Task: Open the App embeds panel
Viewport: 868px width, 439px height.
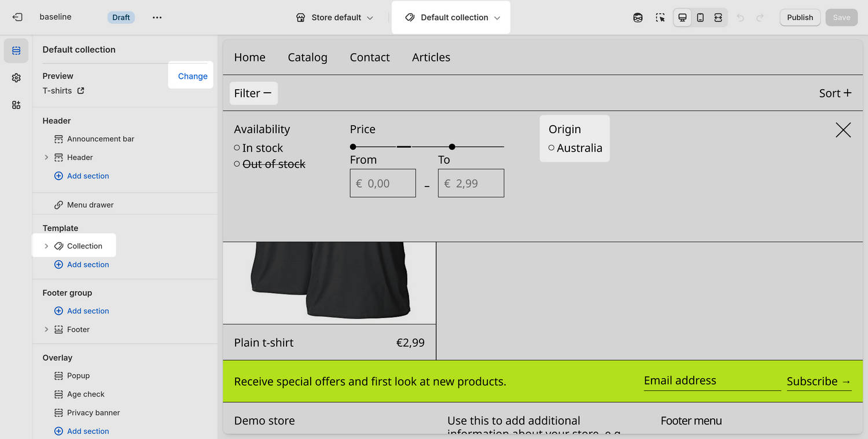Action: 16,105
